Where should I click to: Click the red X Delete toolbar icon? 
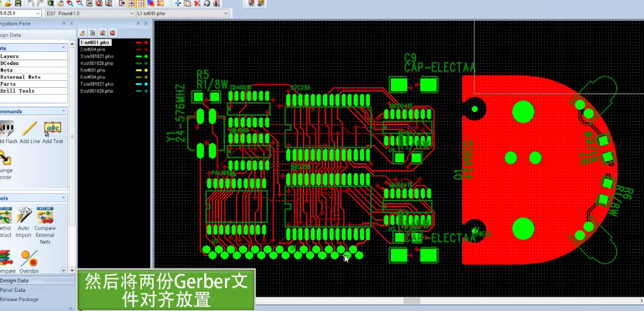click(197, 3)
